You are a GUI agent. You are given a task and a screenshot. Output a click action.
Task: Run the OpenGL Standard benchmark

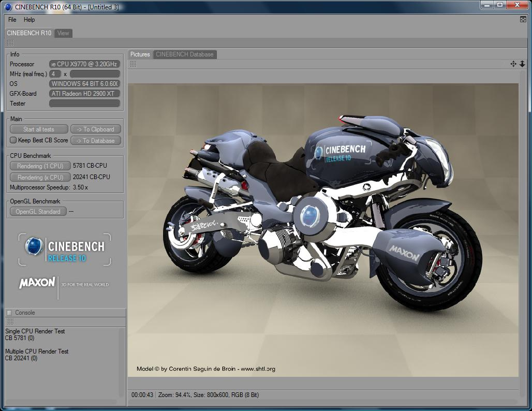38,212
